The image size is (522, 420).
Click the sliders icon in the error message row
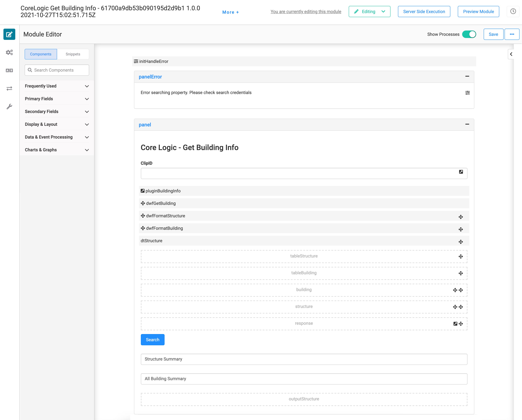pyautogui.click(x=467, y=93)
